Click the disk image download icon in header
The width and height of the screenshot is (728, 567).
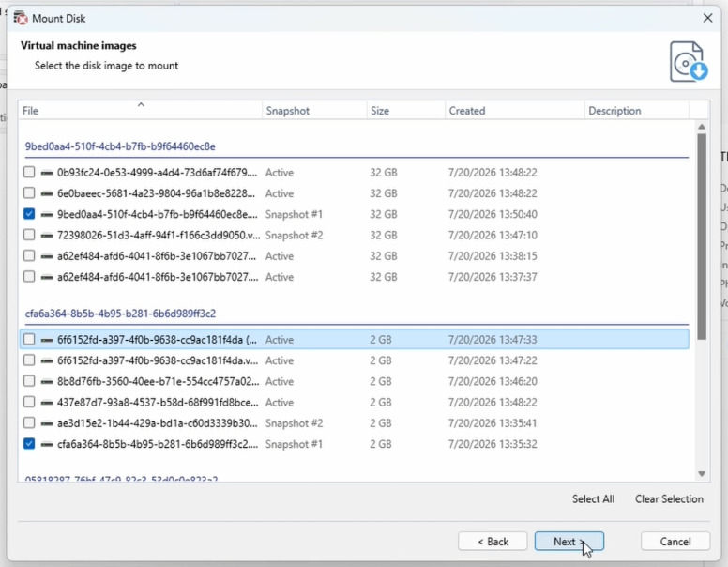689,62
